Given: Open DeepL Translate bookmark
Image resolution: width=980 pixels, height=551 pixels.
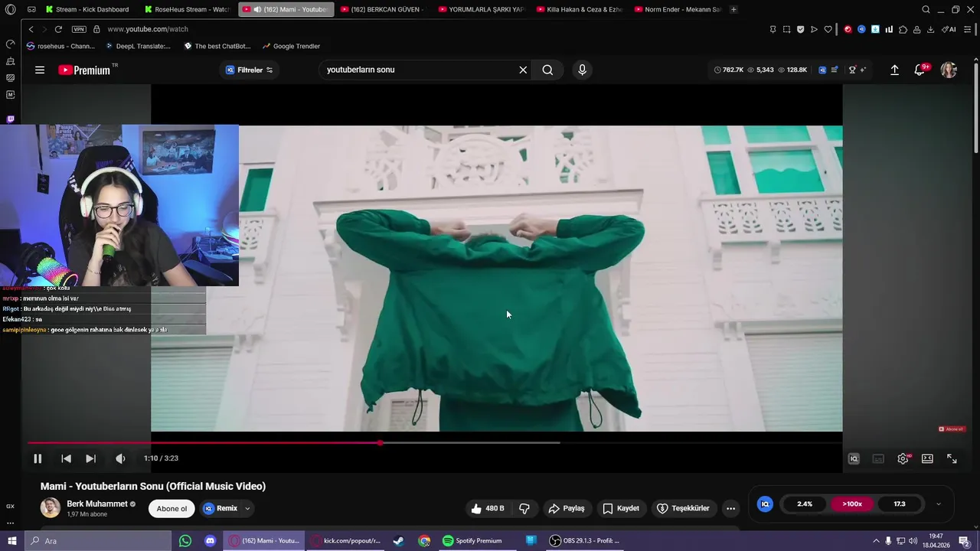Looking at the screenshot, I should (x=138, y=46).
